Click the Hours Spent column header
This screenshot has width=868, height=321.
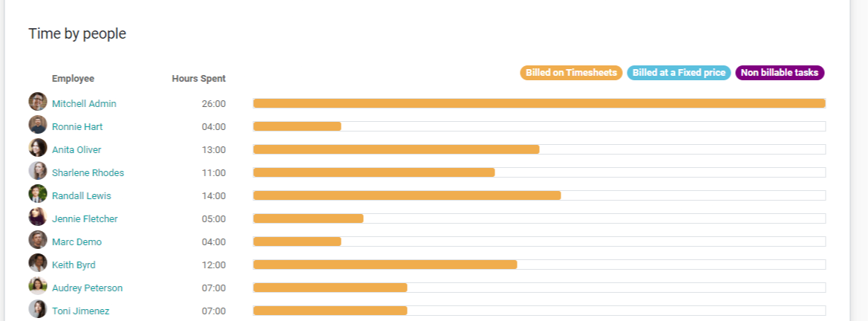click(x=199, y=79)
